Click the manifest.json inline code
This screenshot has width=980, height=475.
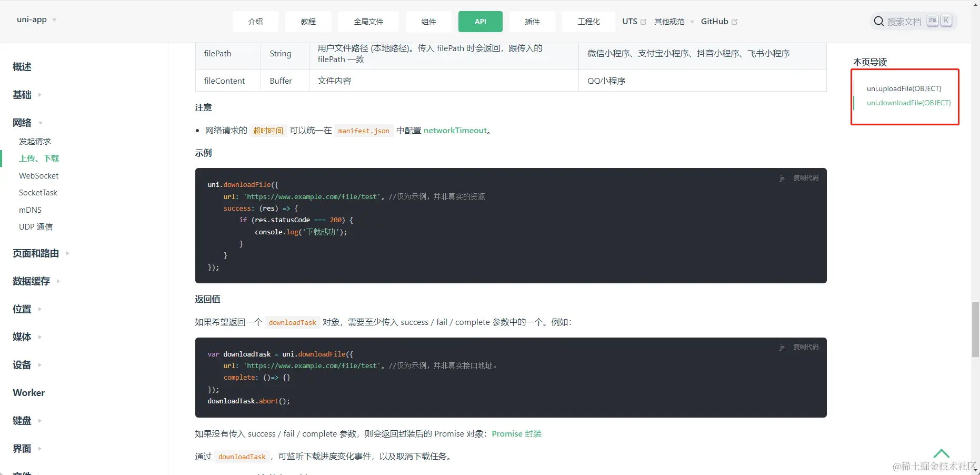364,131
